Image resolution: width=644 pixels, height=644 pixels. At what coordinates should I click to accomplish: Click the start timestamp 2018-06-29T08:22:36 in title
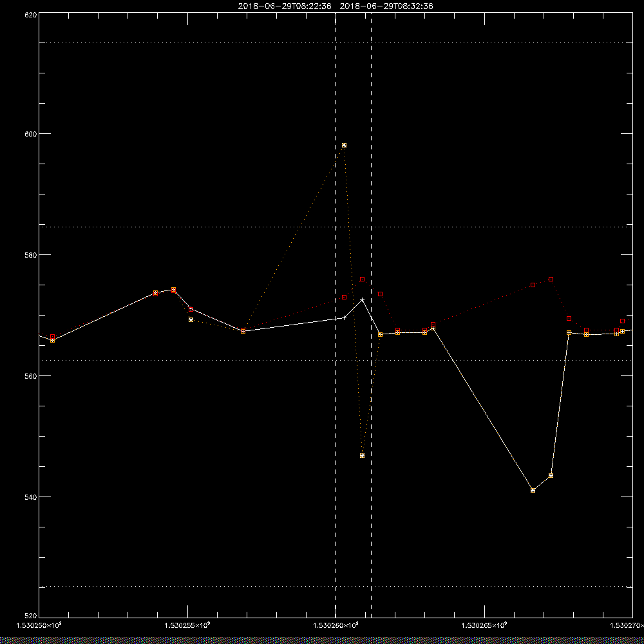point(285,6)
